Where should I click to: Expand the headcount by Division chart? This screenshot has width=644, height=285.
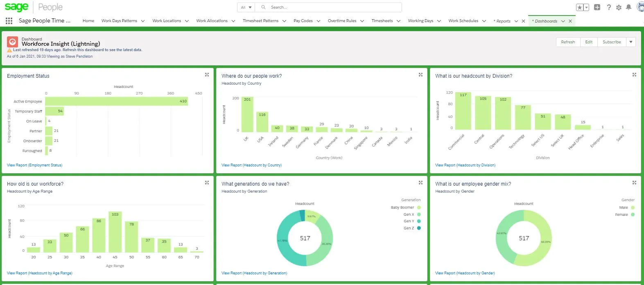point(634,75)
